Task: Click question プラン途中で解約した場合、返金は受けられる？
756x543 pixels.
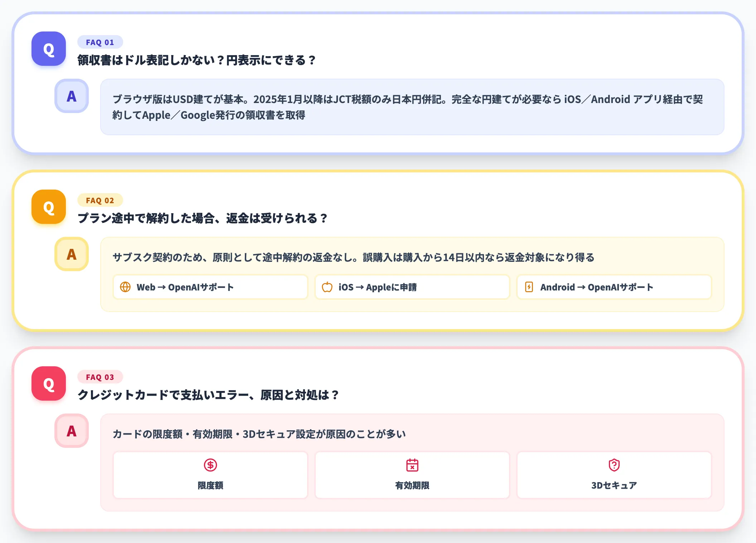Action: [x=203, y=218]
